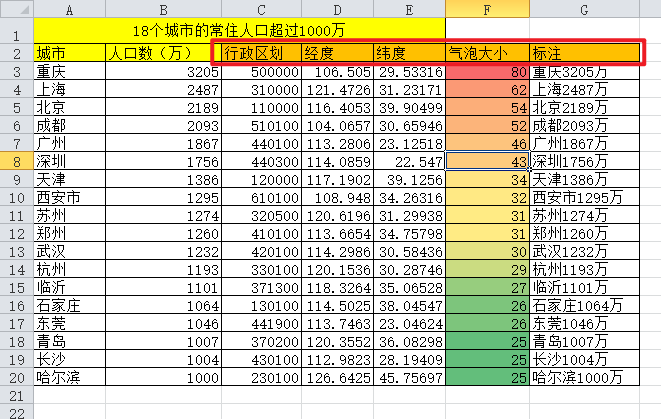Click district code 500000
Image resolution: width=661 pixels, height=419 pixels.
261,71
